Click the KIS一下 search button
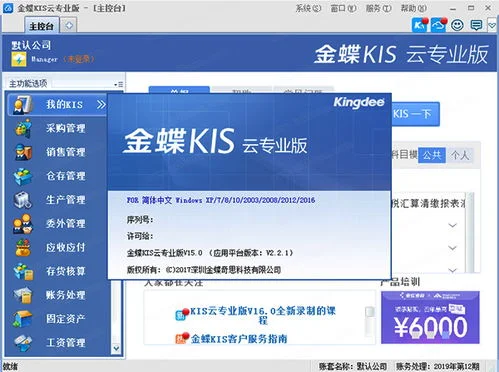Image resolution: width=499 pixels, height=372 pixels. [415, 114]
